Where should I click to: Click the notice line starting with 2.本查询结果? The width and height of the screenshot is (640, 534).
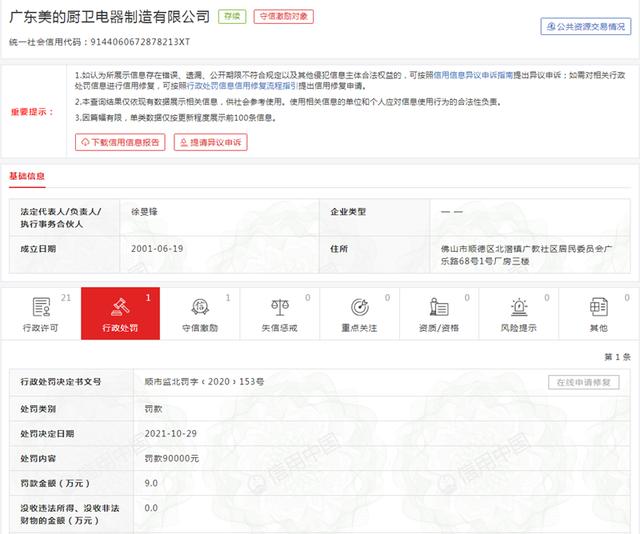point(288,102)
